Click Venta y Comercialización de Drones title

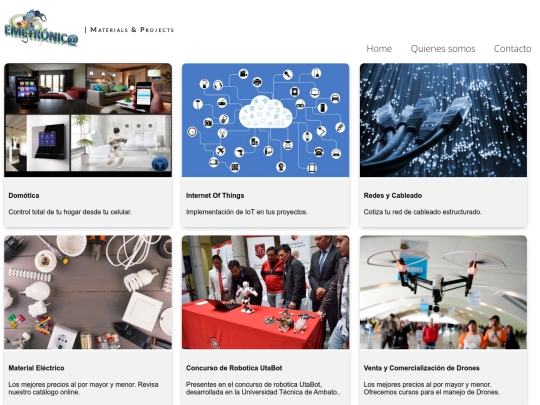pos(422,368)
